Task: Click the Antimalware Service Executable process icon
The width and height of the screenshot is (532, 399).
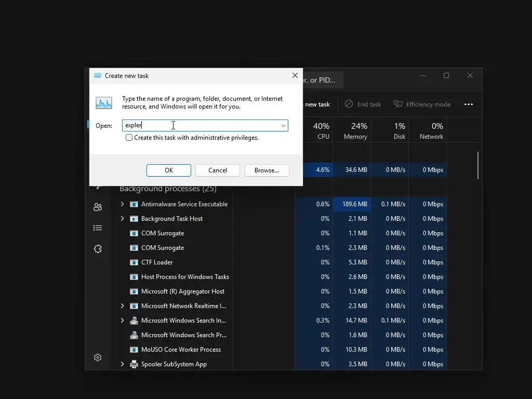Action: (134, 204)
